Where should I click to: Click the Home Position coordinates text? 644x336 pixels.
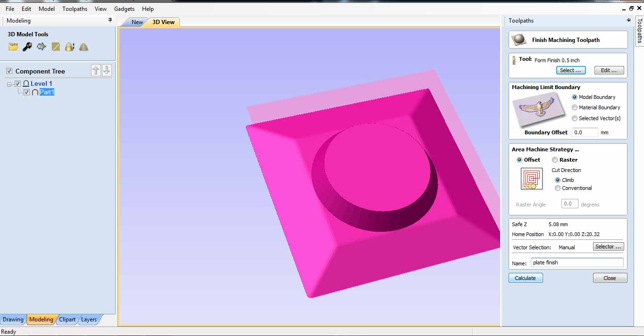click(574, 234)
